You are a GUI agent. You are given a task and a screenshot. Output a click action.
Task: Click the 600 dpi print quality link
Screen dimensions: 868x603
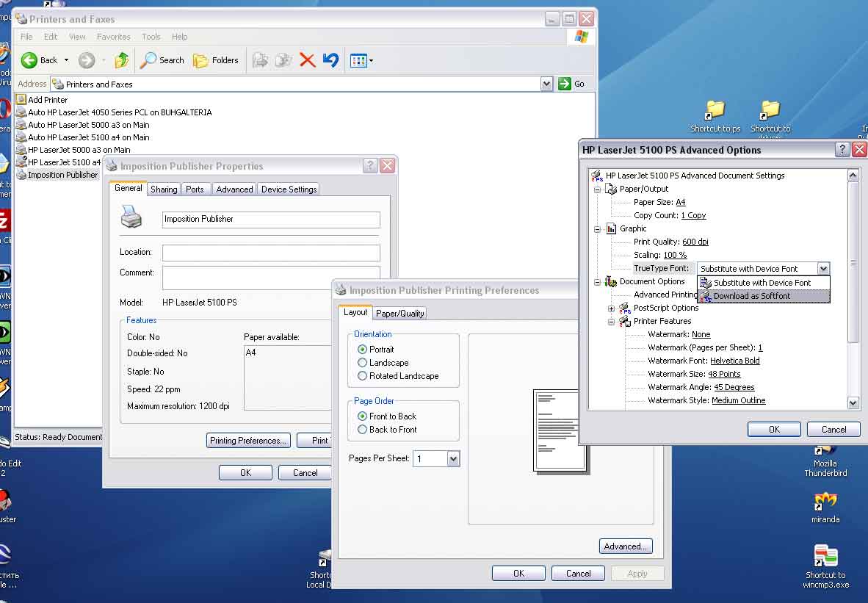(695, 242)
